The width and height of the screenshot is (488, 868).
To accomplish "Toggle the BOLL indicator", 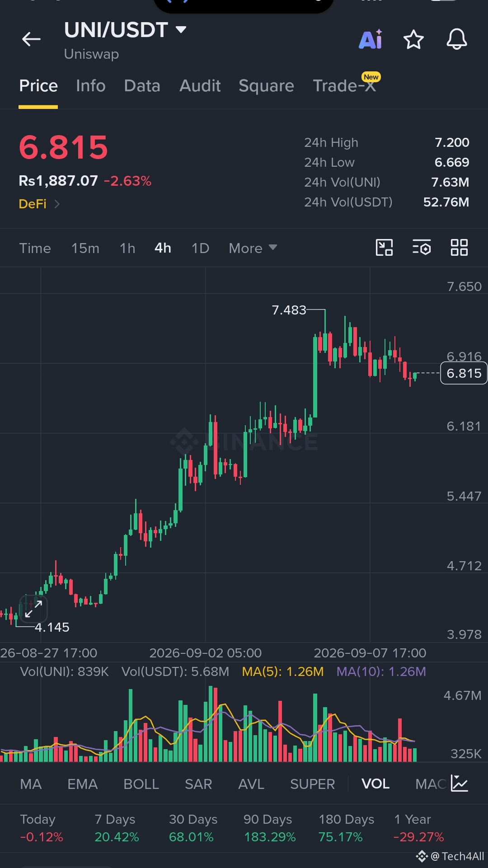I will (x=141, y=784).
